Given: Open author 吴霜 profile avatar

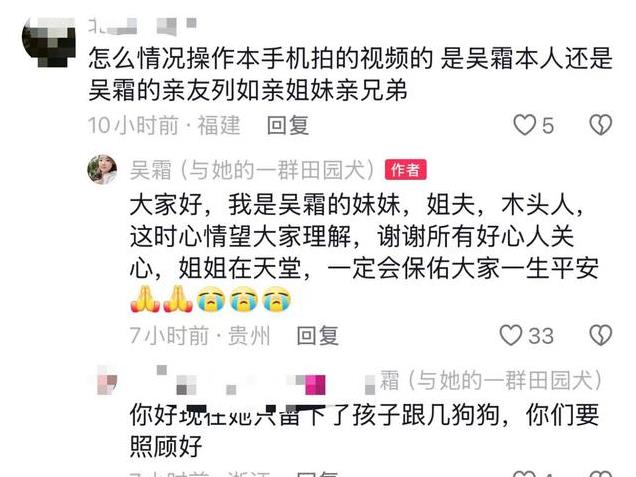Looking at the screenshot, I should coord(102,169).
